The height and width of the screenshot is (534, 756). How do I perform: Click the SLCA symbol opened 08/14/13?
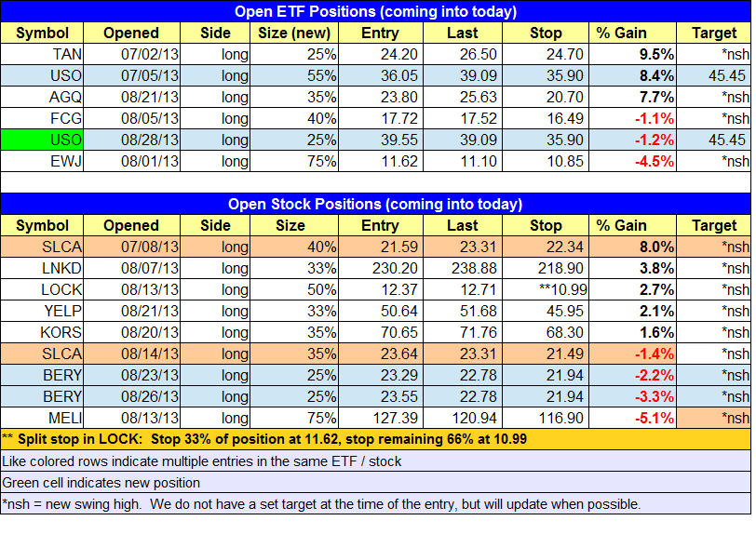click(42, 354)
